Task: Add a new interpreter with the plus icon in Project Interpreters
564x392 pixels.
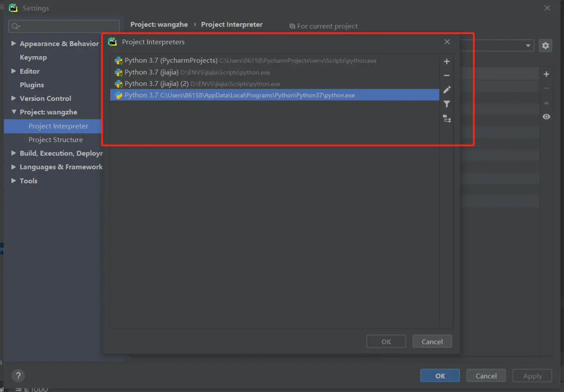Action: [446, 61]
